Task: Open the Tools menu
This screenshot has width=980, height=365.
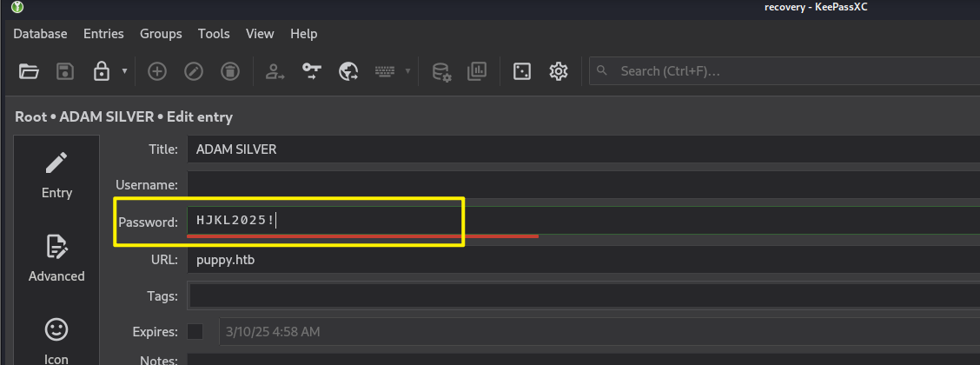Action: 214,34
